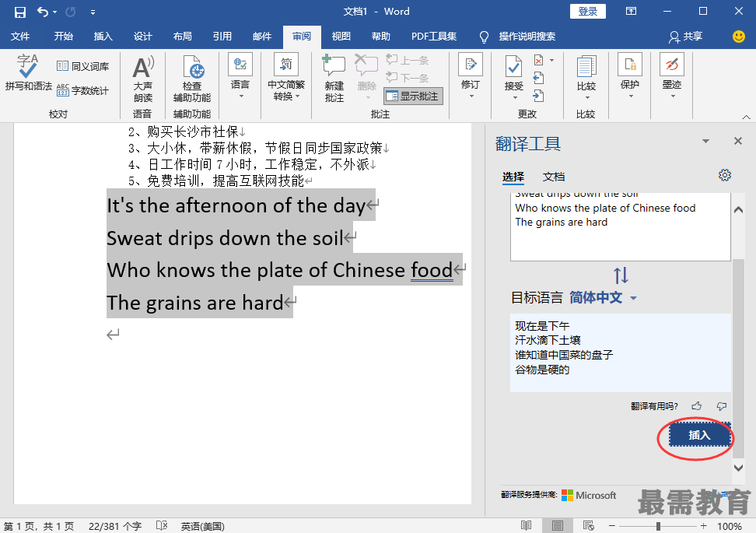Screen dimensions: 756x533
Task: Click the proofing status icon
Action: pyautogui.click(x=162, y=526)
